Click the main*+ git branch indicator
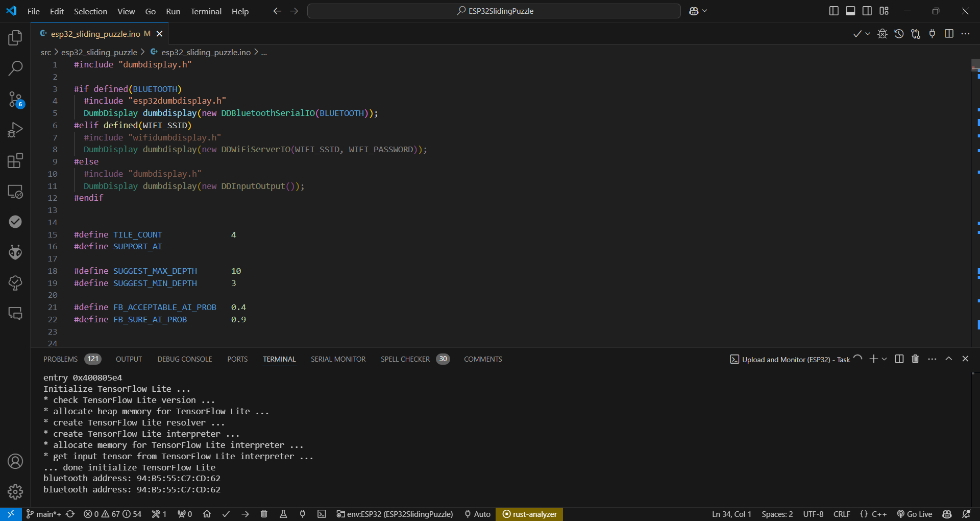 43,514
